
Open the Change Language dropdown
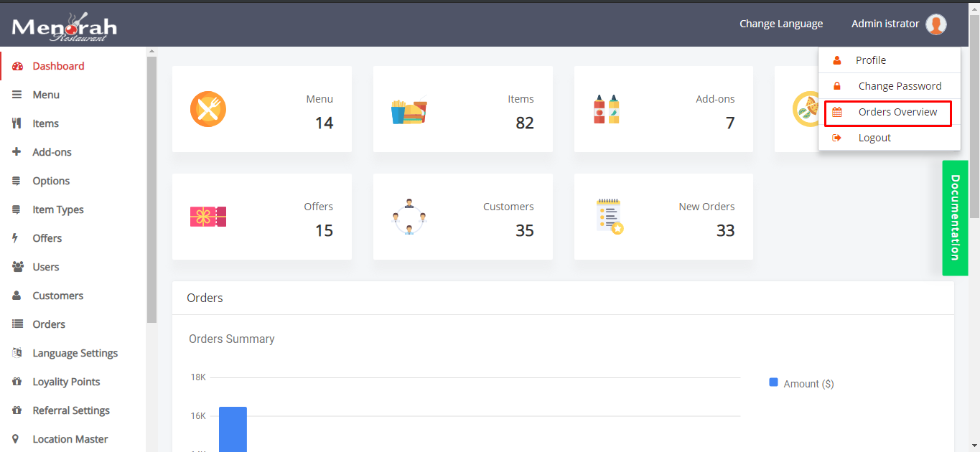coord(781,24)
